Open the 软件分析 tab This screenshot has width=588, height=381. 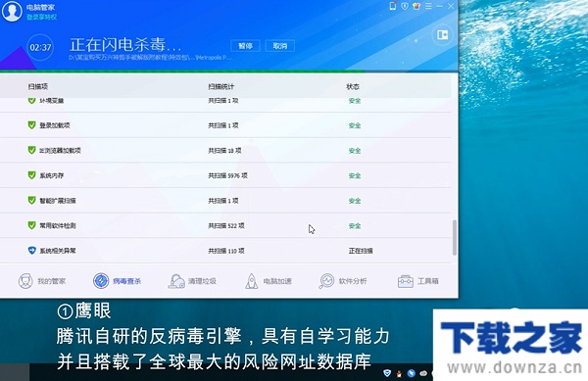343,281
